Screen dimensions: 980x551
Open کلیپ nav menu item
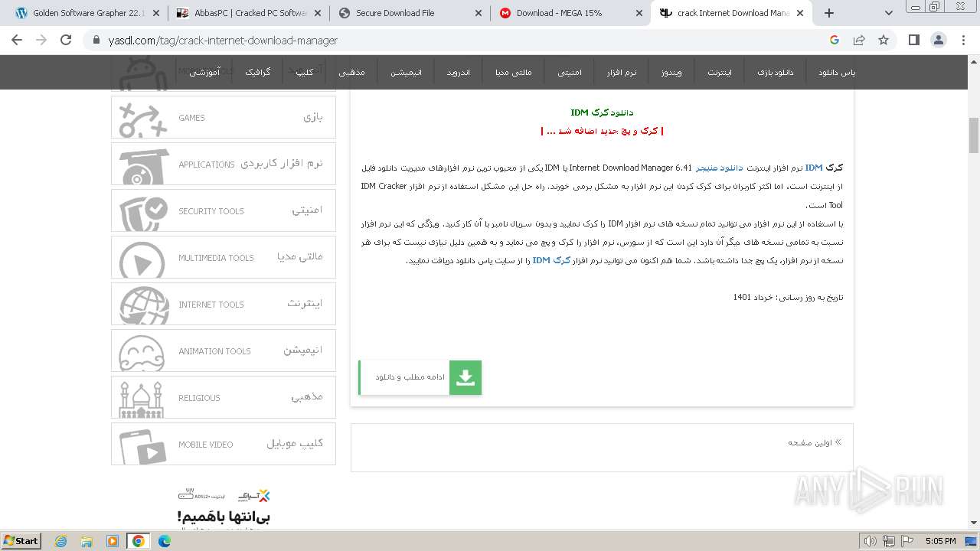pyautogui.click(x=305, y=72)
